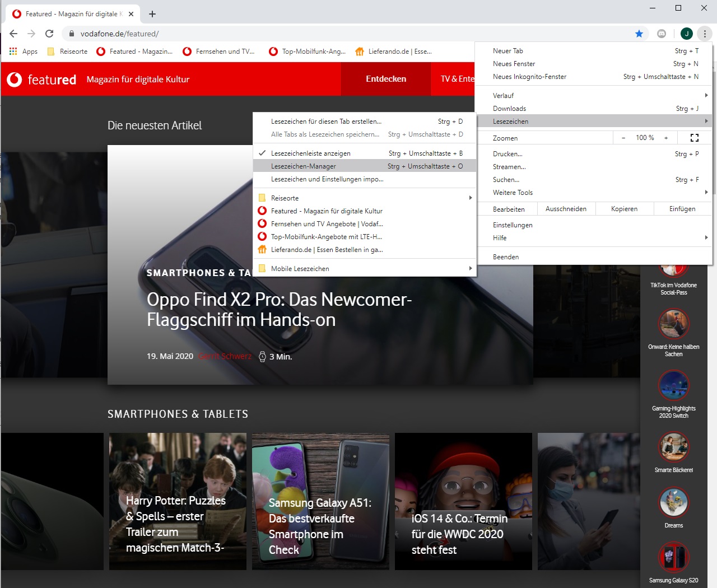The image size is (717, 588).
Task: Choose Streamen... menu entry
Action: [x=594, y=167]
